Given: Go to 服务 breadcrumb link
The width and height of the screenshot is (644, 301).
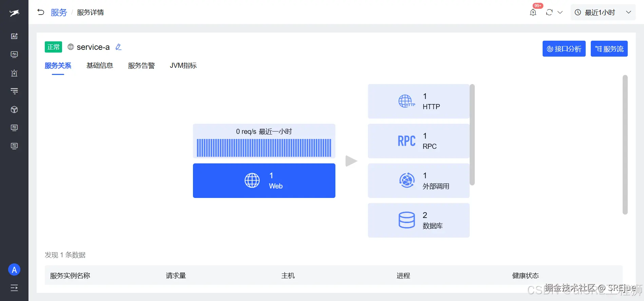Looking at the screenshot, I should tap(59, 13).
